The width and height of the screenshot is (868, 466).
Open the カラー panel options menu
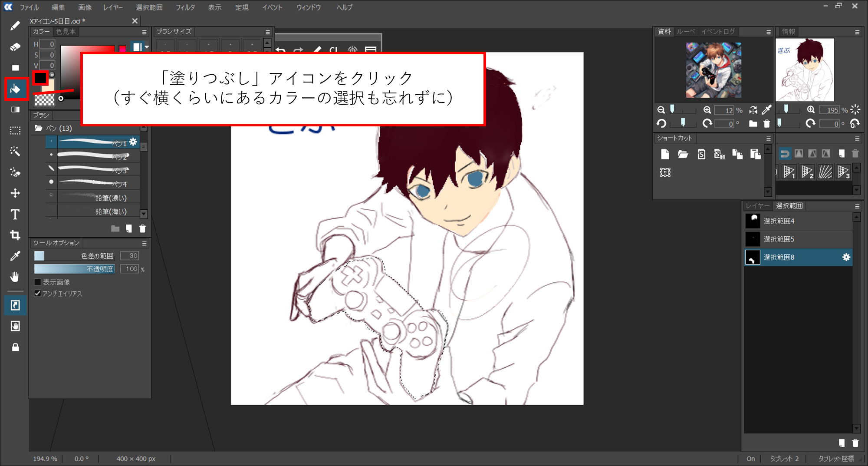pos(145,32)
